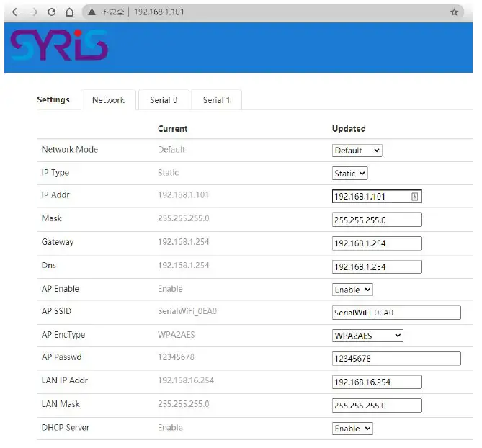Click the Settings heading text
The width and height of the screenshot is (482, 448).
[53, 100]
